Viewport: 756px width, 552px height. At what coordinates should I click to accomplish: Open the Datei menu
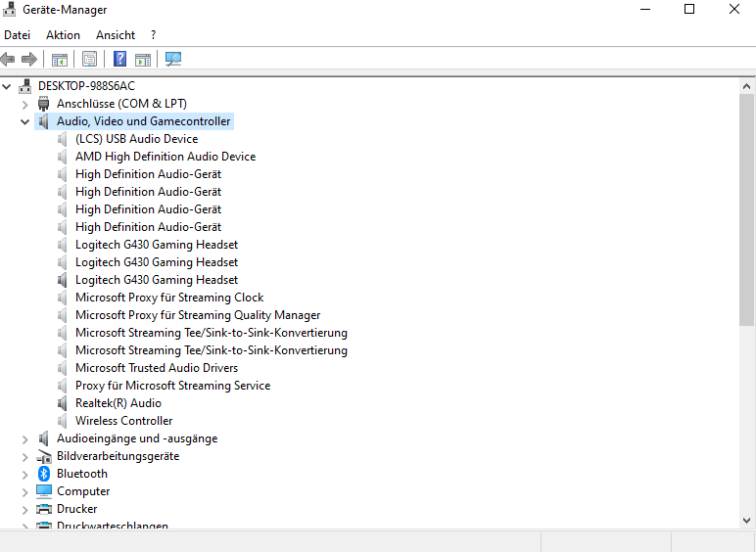17,35
